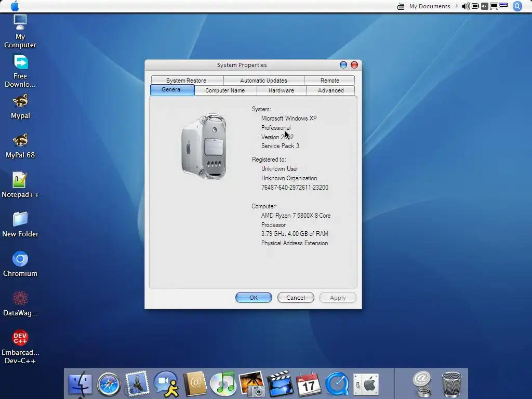The image size is (532, 399).
Task: Open the Apple menu in the top bar
Action: click(15, 6)
